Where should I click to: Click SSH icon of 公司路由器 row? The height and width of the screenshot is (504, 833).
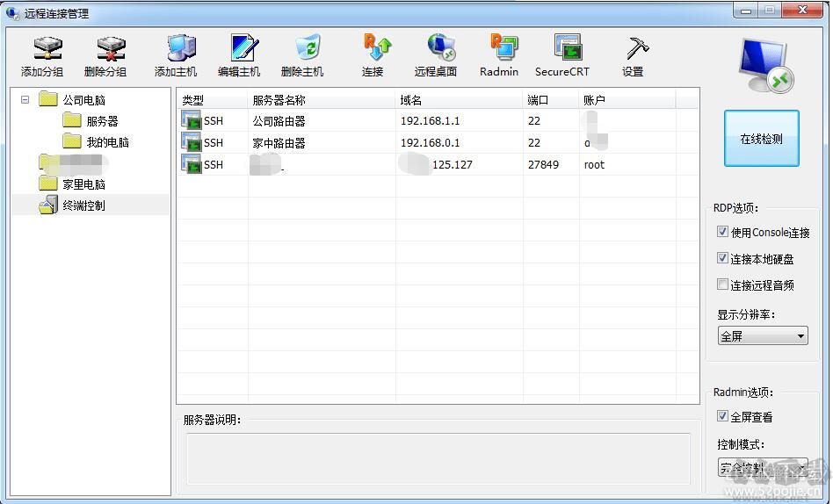(x=191, y=120)
